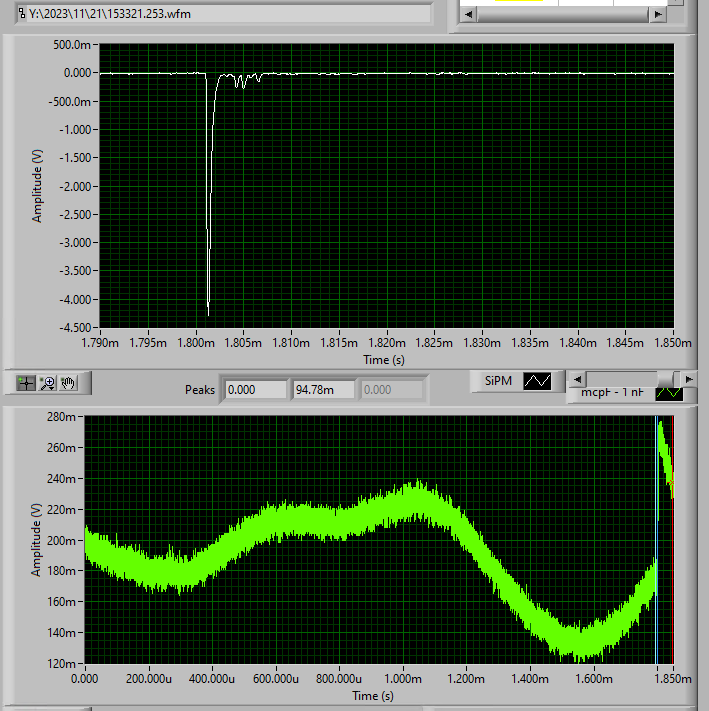Click the 1.850m upper graph X-axis end
Image resolution: width=709 pixels, height=711 pixels.
coord(673,343)
